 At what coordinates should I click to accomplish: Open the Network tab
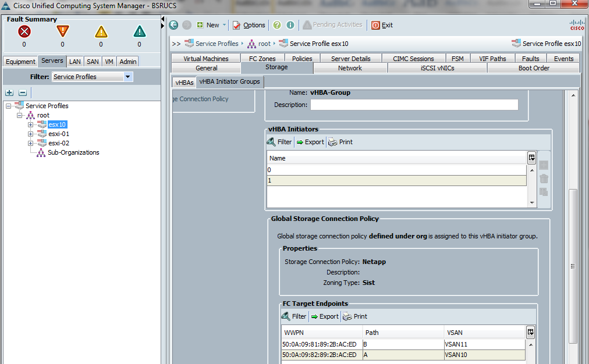pyautogui.click(x=350, y=68)
